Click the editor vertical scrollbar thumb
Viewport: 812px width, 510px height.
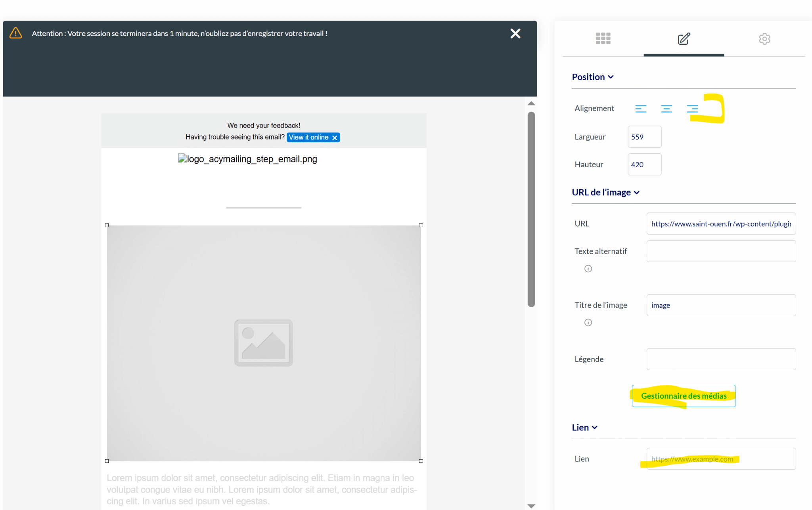(531, 209)
